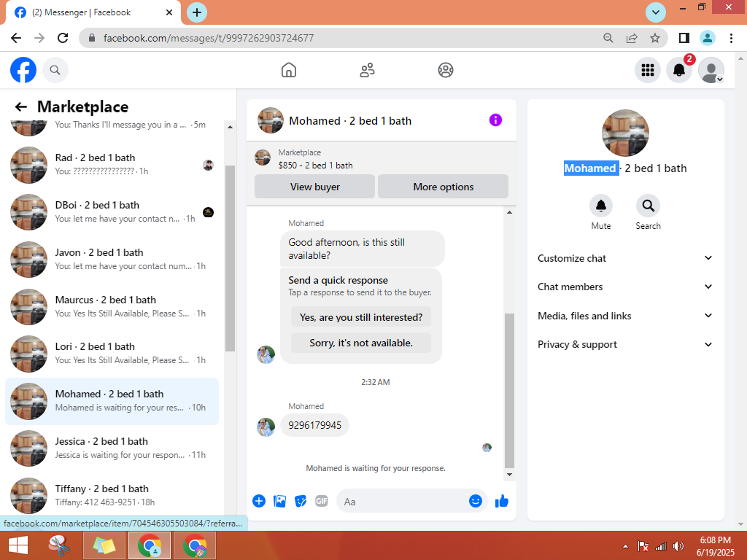747x560 pixels.
Task: Open Rad · 2 bed 1 bath conversation
Action: 112,164
